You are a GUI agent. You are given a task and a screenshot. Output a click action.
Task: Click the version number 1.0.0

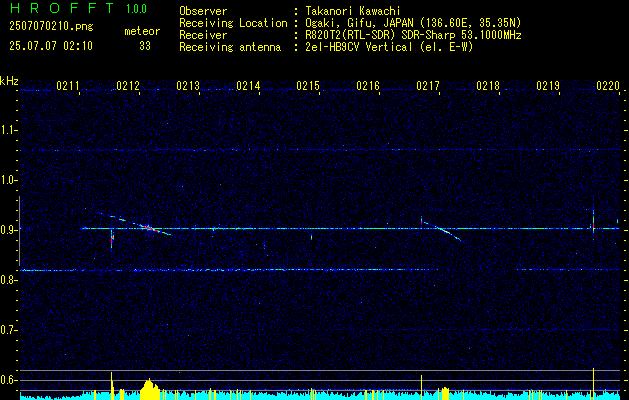(136, 9)
